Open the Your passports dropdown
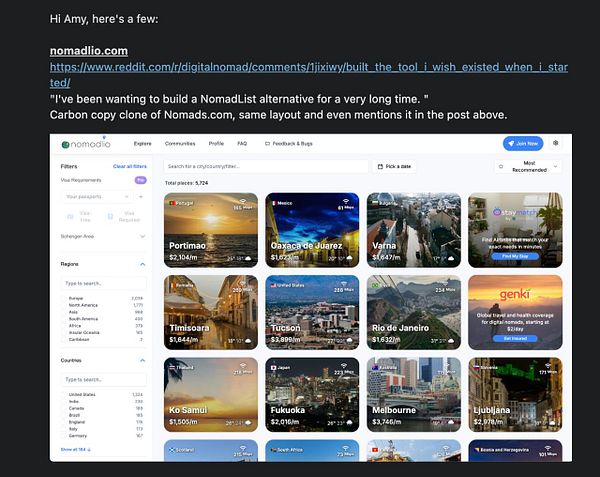 pos(97,197)
